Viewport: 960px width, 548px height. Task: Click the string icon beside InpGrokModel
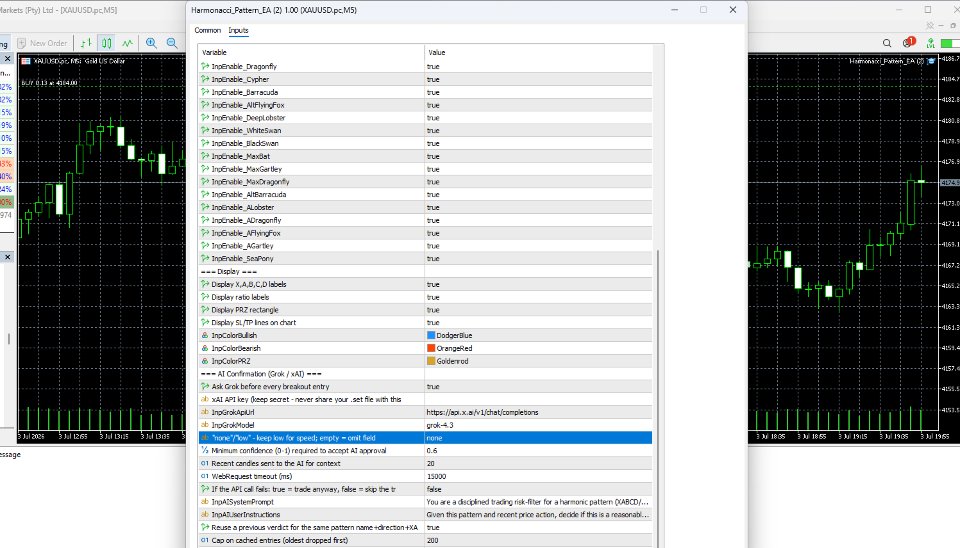tap(205, 425)
